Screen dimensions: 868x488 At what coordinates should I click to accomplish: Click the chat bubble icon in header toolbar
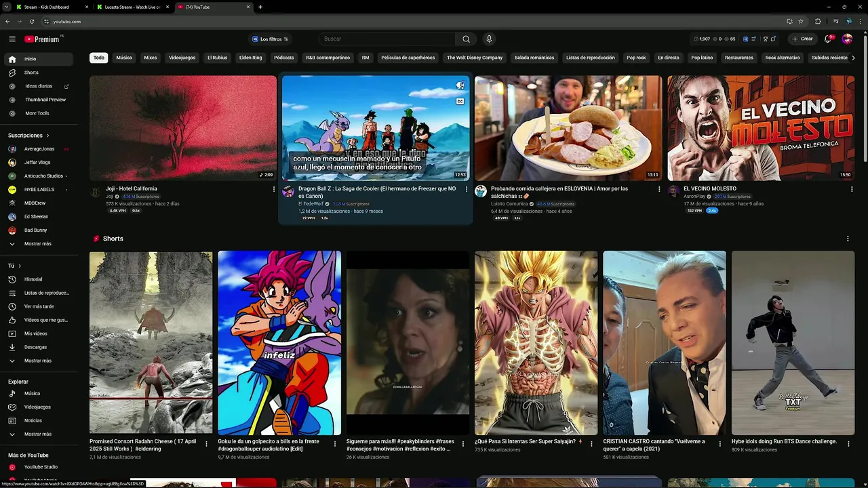[774, 39]
